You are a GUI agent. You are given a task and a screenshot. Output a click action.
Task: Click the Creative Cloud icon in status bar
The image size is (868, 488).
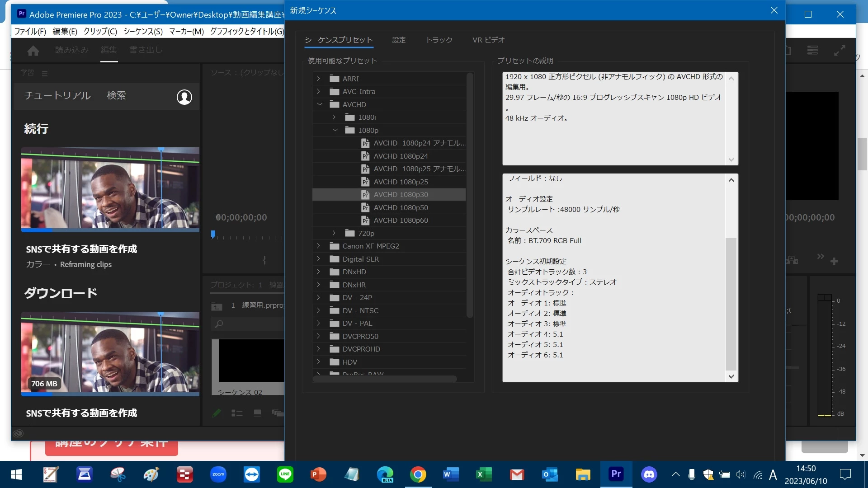18,433
